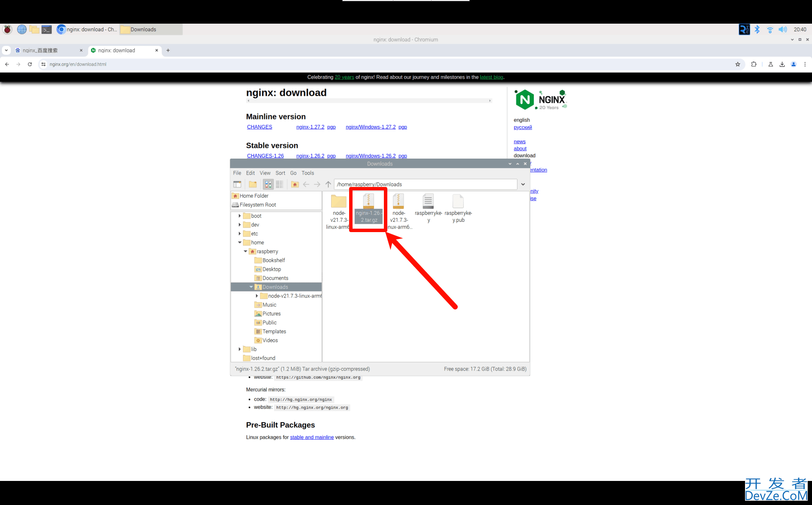
Task: Open Chromium downloads from the toolbar
Action: point(782,64)
